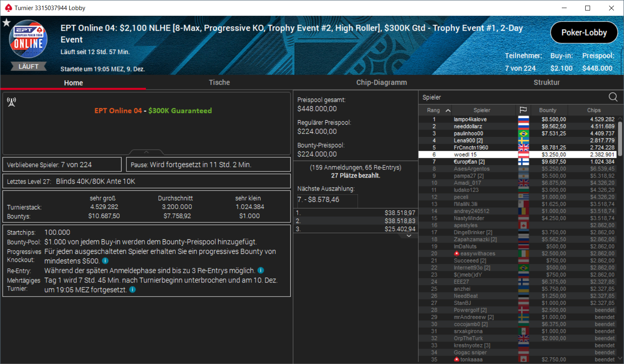Viewport: 624px width, 364px height.
Task: Click the flag next to Lena900
Action: pos(523,140)
